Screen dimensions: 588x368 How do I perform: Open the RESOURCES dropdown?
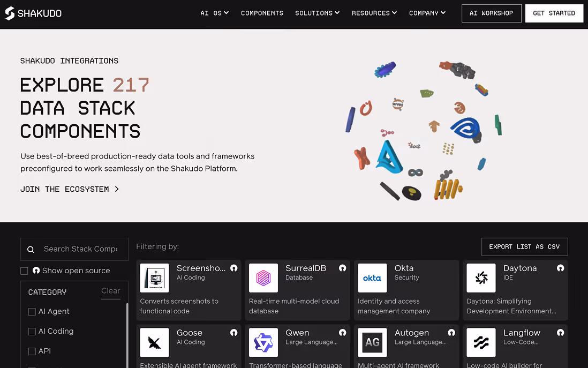coord(374,13)
